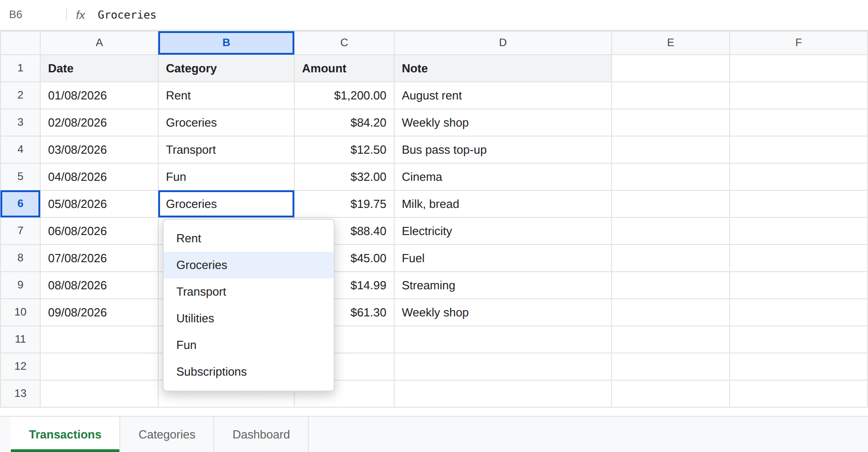The image size is (868, 452).
Task: Click the Amount header cell
Action: tap(344, 68)
